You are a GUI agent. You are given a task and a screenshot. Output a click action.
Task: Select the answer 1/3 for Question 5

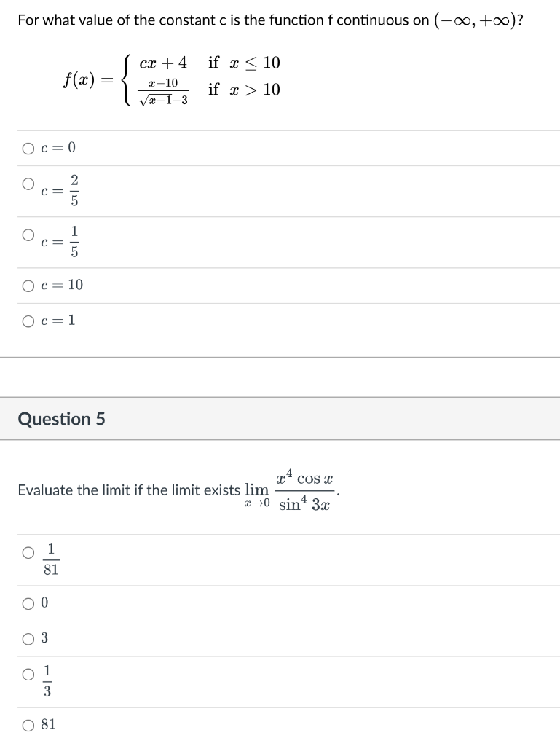pos(26,675)
